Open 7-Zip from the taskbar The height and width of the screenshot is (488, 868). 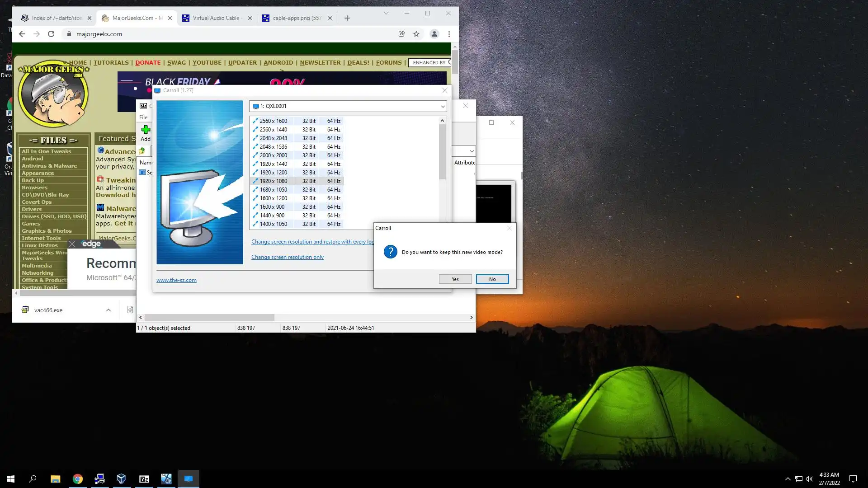[144, 479]
